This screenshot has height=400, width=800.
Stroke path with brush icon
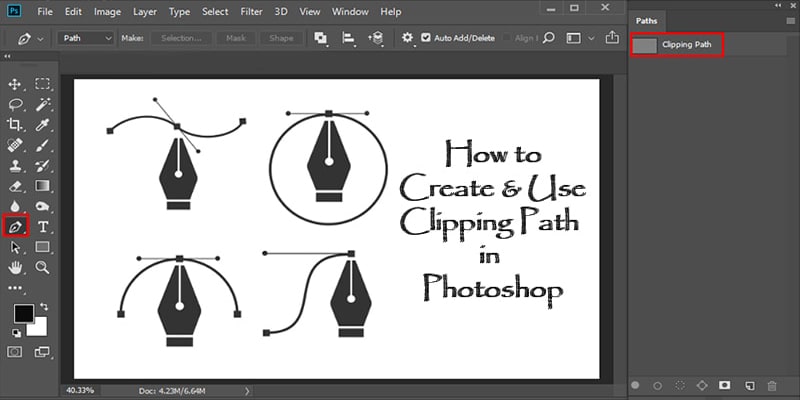click(658, 386)
